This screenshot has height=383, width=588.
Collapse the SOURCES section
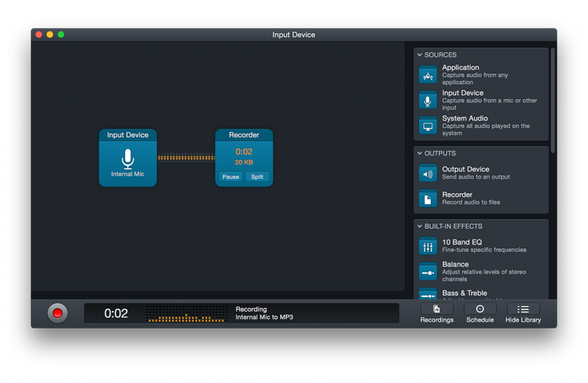click(420, 55)
